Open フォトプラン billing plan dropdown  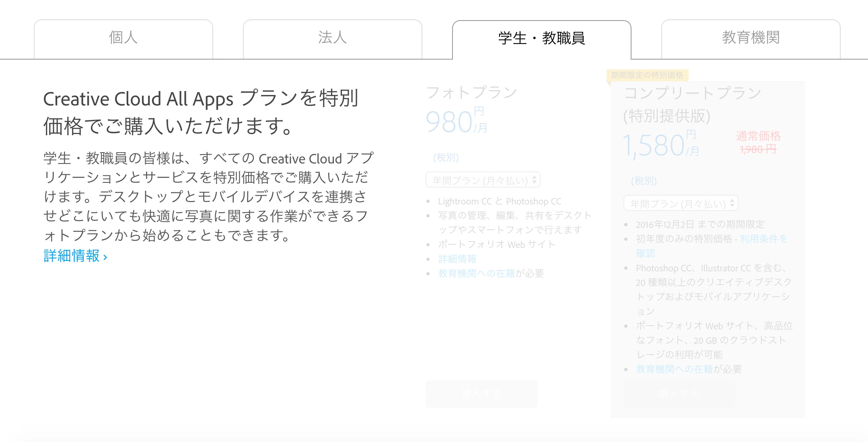(479, 180)
